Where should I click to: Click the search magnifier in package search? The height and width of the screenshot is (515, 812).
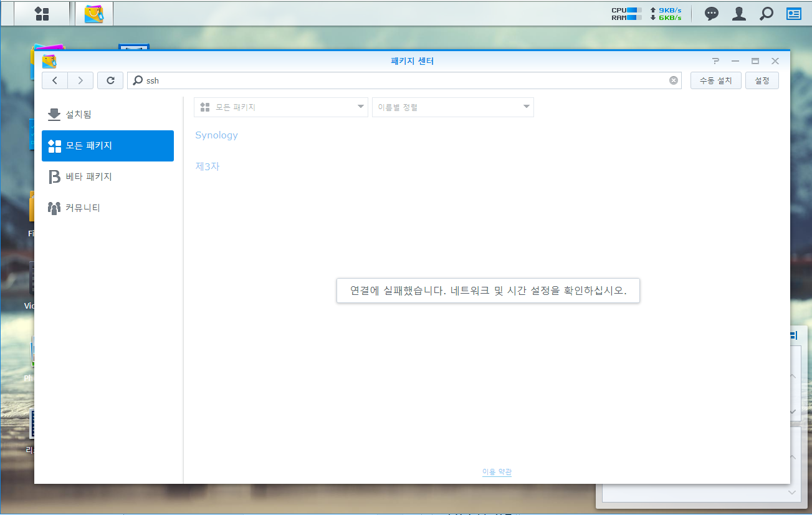tap(138, 80)
